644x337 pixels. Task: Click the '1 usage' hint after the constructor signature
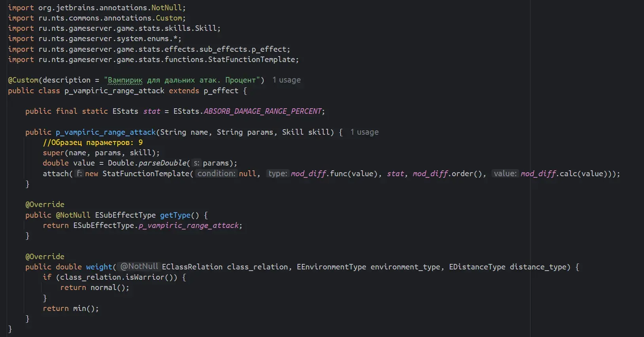364,132
